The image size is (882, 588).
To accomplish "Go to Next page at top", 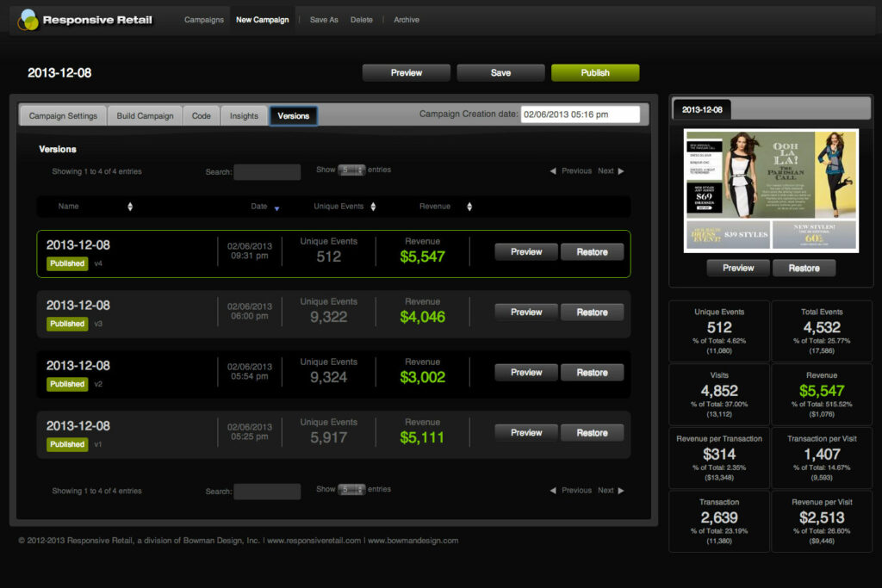I will point(611,171).
